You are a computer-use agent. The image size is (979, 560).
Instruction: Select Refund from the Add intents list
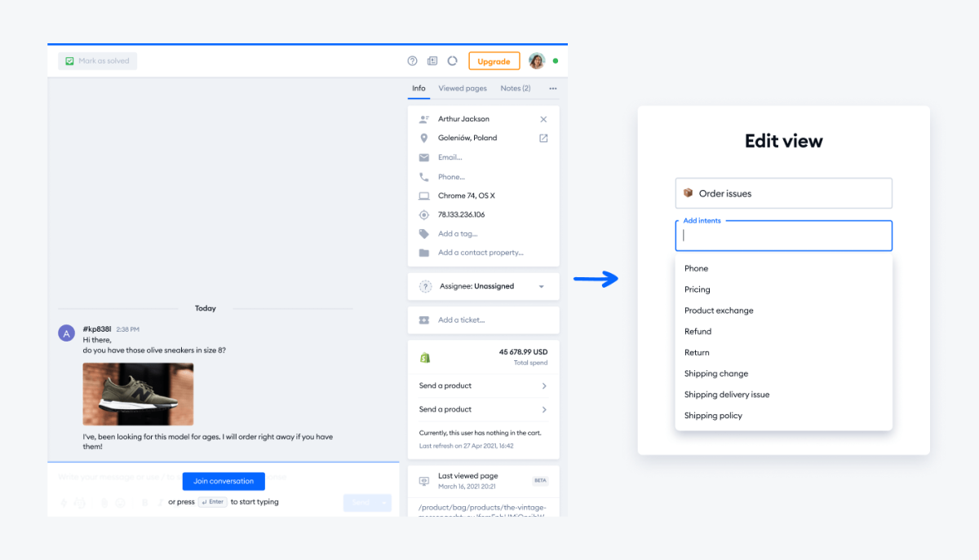coord(698,331)
